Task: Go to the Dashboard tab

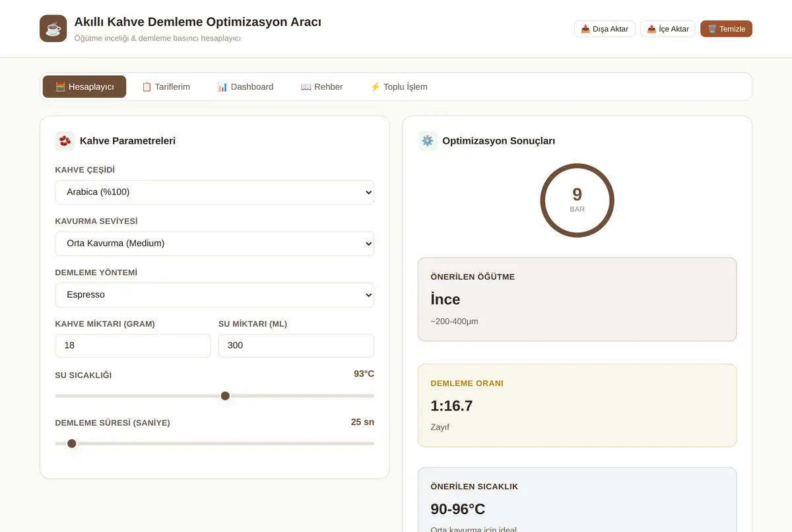Action: 245,86
